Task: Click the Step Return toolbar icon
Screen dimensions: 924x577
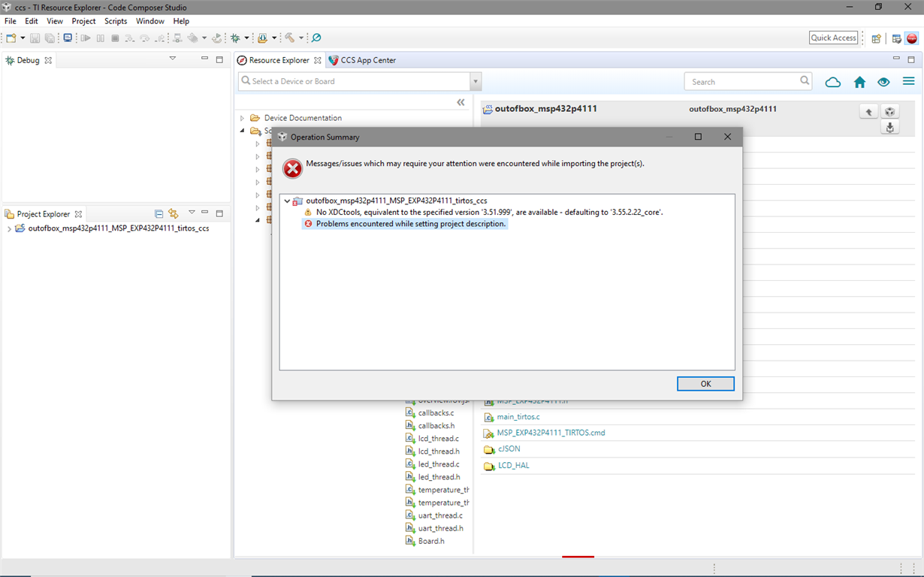Action: [x=160, y=38]
